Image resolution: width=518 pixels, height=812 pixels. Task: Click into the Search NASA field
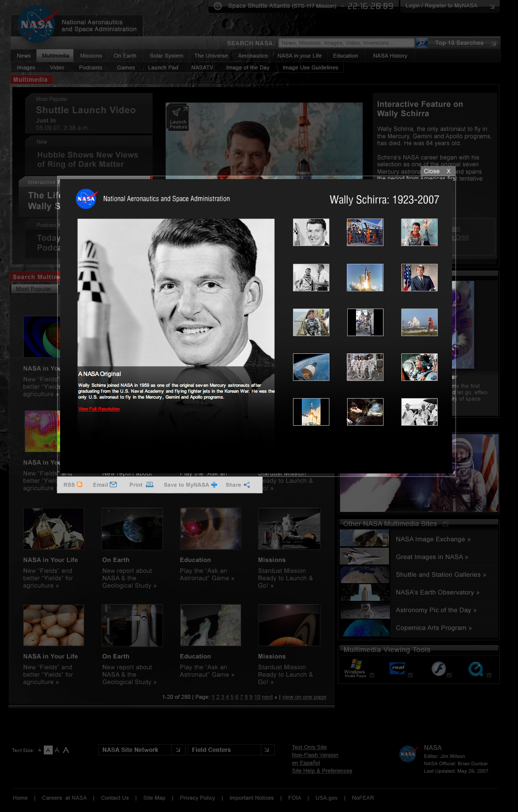click(x=346, y=43)
